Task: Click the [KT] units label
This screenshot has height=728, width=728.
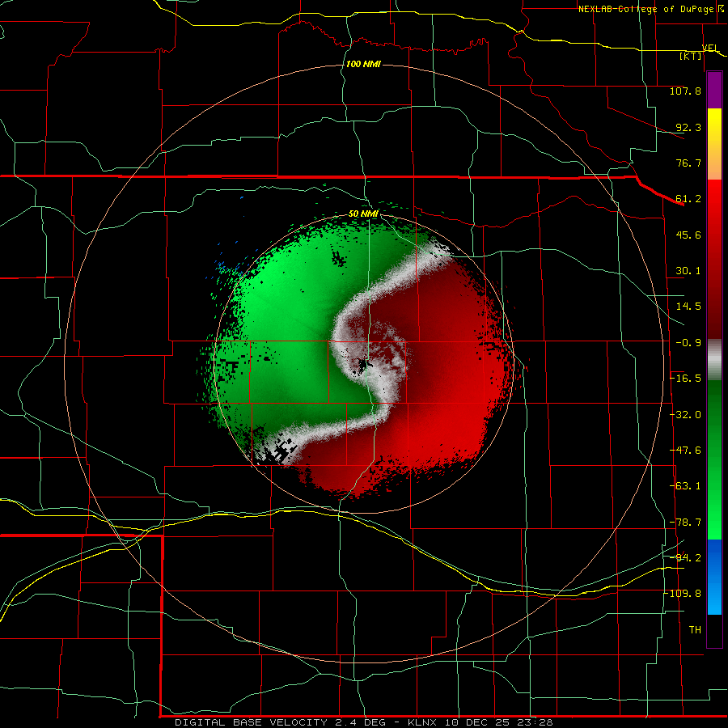Action: point(691,56)
